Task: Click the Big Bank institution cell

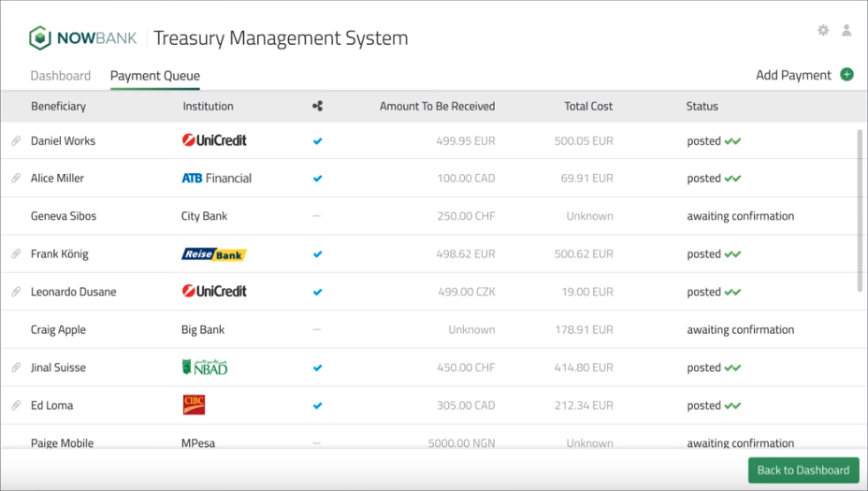Action: (x=203, y=330)
